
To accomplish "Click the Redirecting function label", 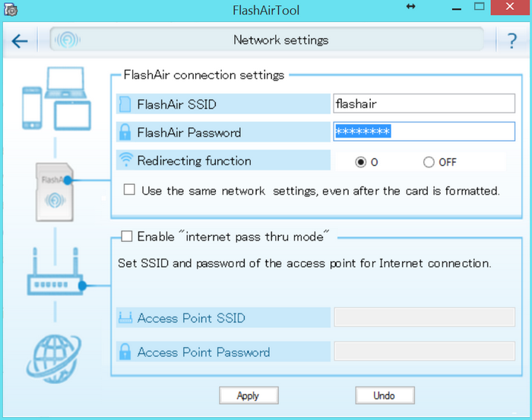I will tap(194, 161).
